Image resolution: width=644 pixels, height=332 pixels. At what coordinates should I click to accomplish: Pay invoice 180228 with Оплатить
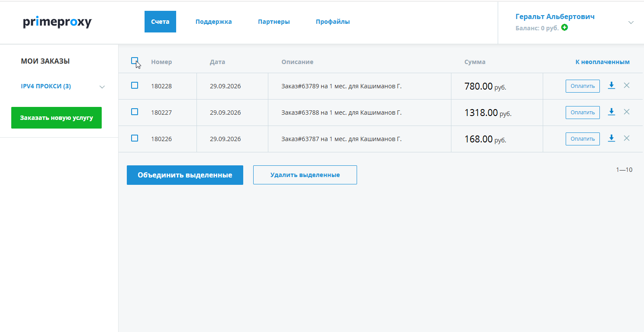point(583,86)
